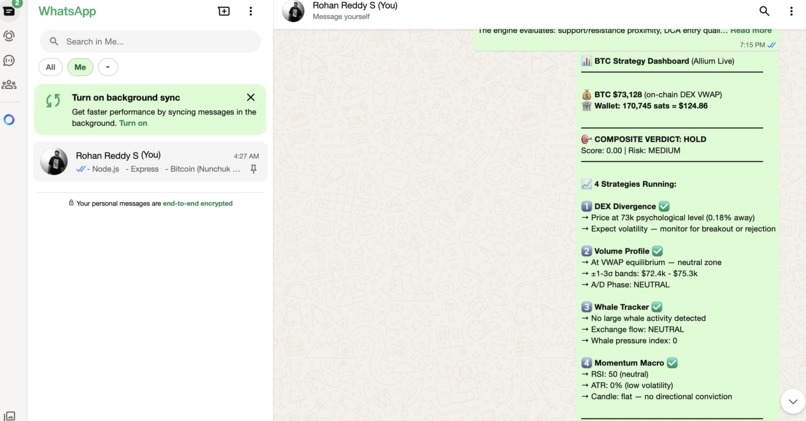The height and width of the screenshot is (421, 806).
Task: Click the Turn on background sync link
Action: pyautogui.click(x=133, y=123)
